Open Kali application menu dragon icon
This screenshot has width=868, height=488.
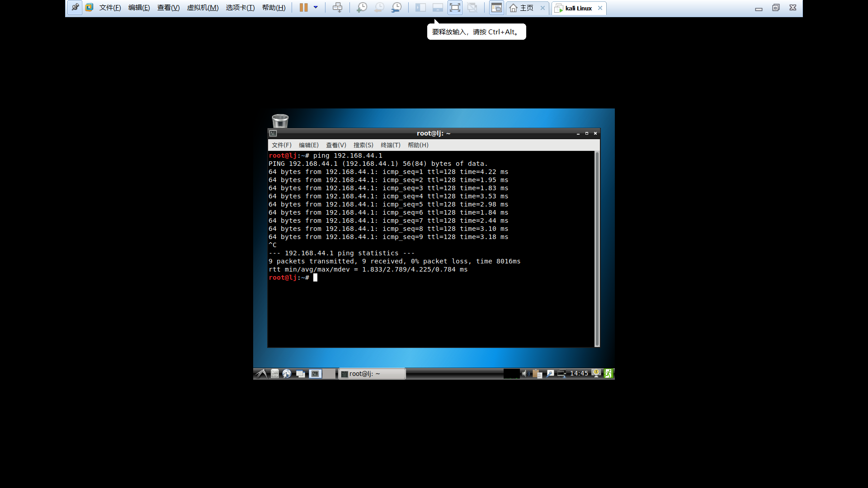click(261, 374)
